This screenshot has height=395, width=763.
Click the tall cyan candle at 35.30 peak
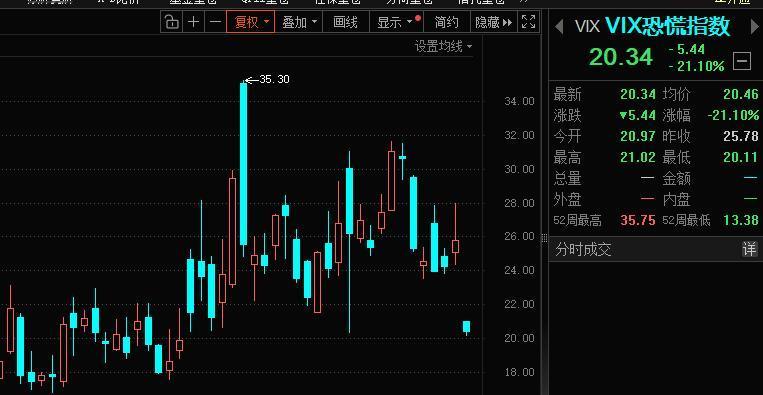click(x=243, y=163)
